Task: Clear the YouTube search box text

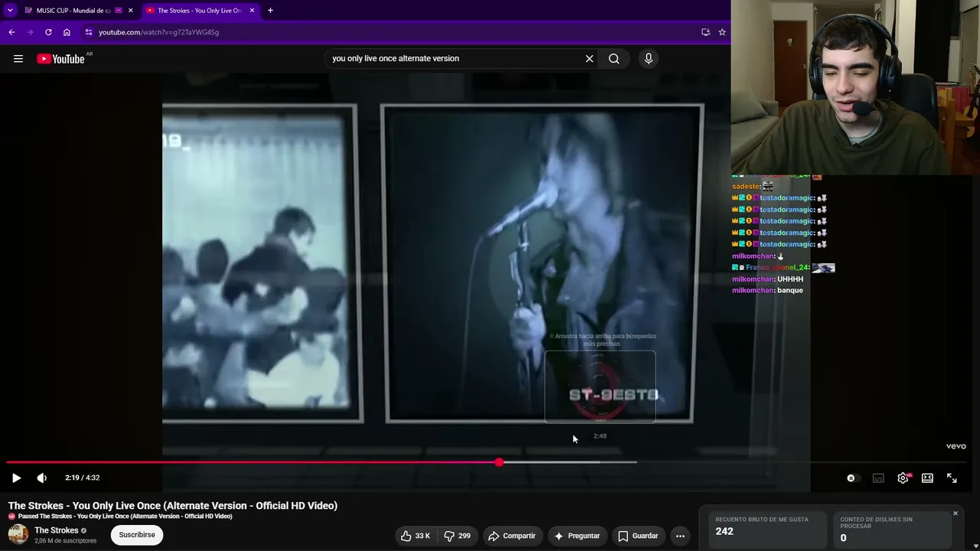Action: click(590, 58)
